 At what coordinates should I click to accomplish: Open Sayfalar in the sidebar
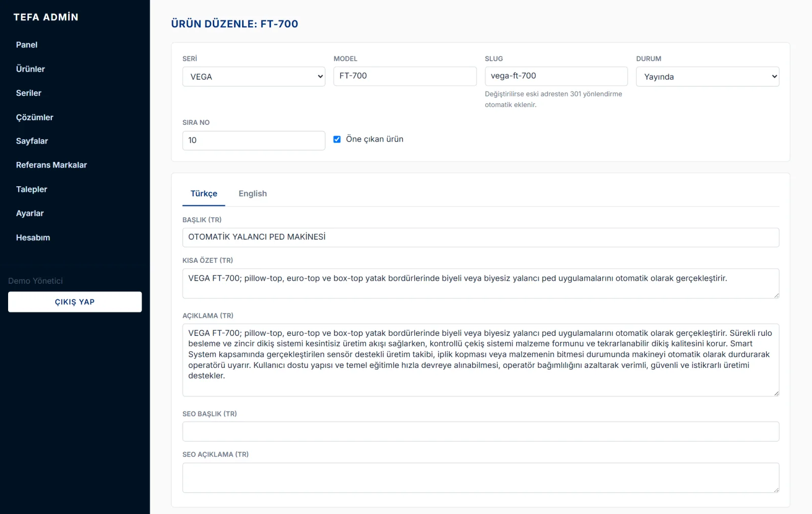tap(32, 141)
